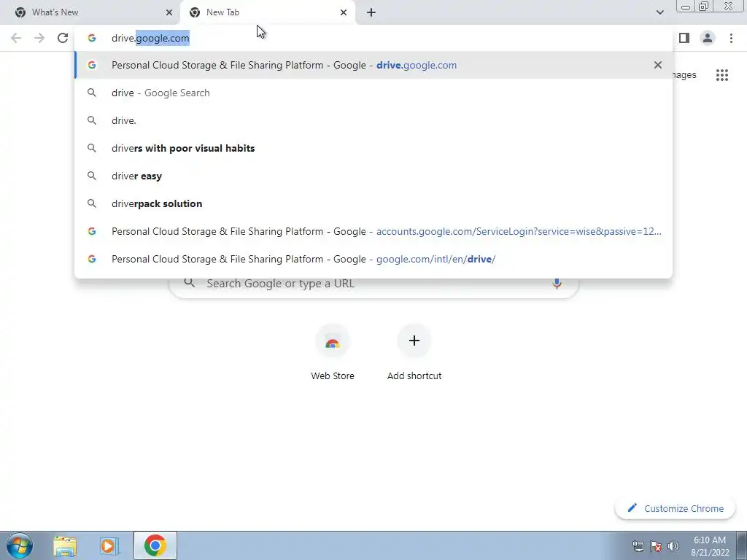Image resolution: width=747 pixels, height=560 pixels.
Task: Reload the page with the refresh icon
Action: pyautogui.click(x=63, y=38)
